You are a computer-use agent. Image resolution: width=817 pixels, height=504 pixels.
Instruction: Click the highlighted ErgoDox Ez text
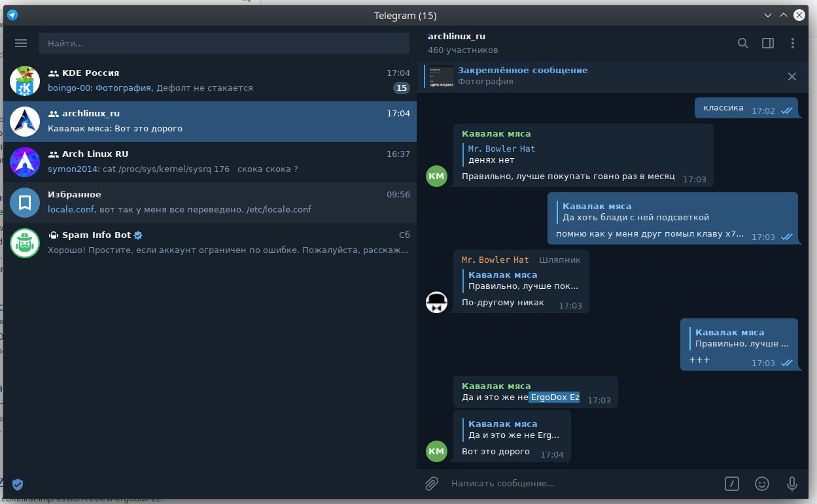point(554,397)
